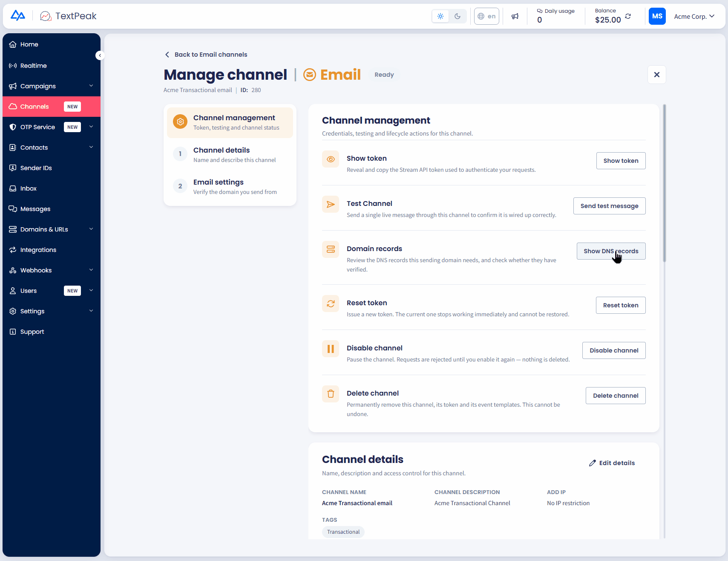Viewport: 728px width, 561px height.
Task: Click the orange gear icon in Channel management step
Action: pyautogui.click(x=180, y=121)
